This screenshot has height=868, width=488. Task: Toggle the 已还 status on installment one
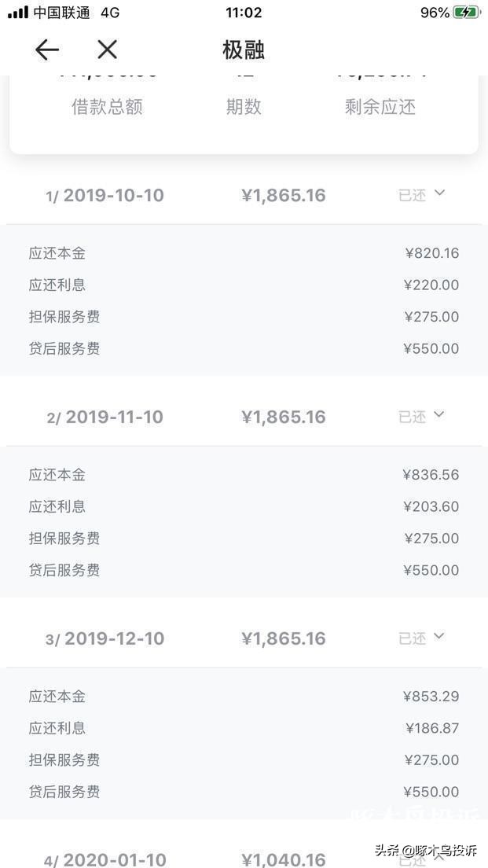point(413,195)
